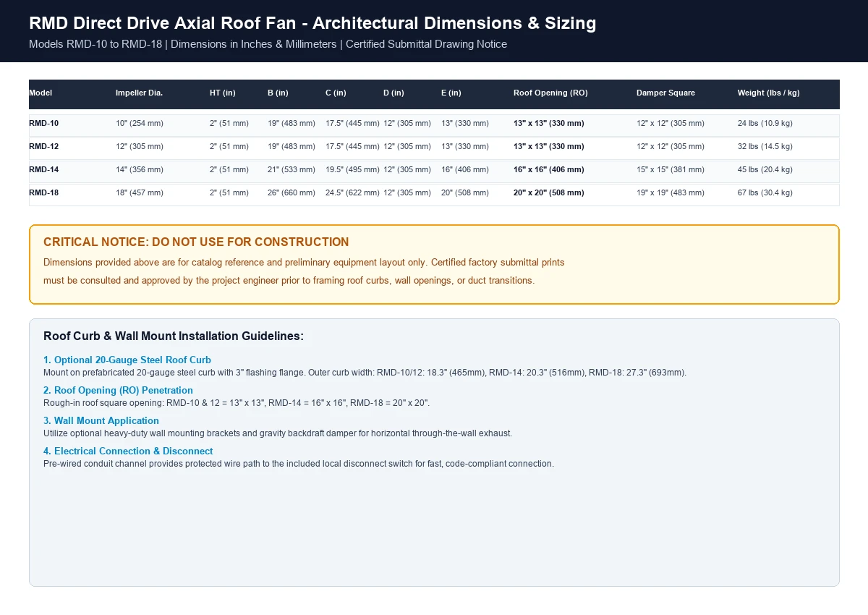Click the B (in) column header

click(x=278, y=93)
